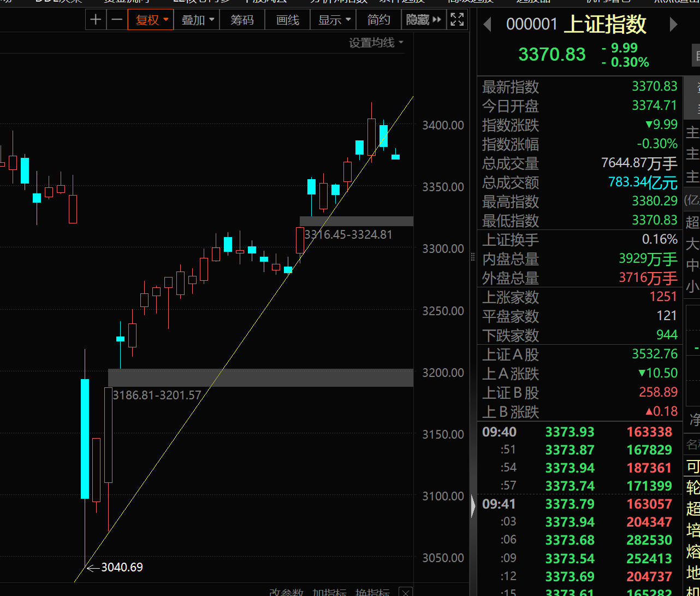
Task: Select the gap label 3186.81-3201.57
Action: coord(157,395)
